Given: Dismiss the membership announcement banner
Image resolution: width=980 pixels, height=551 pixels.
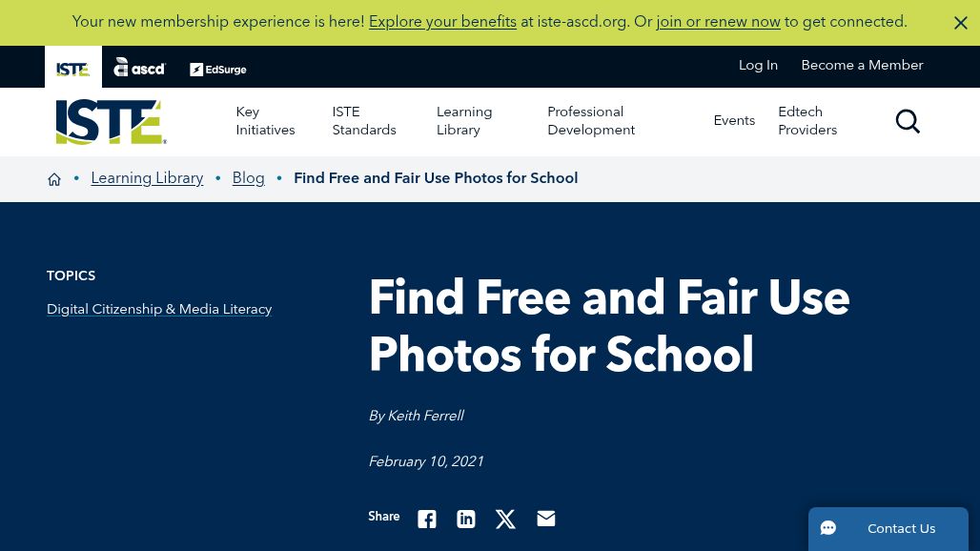Looking at the screenshot, I should [x=960, y=23].
